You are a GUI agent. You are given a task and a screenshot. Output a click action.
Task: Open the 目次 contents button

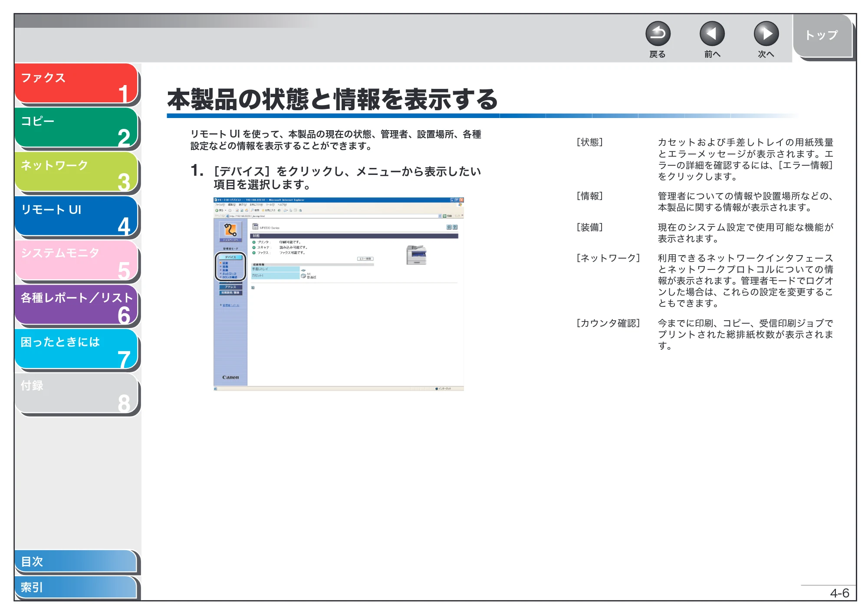coord(76,561)
